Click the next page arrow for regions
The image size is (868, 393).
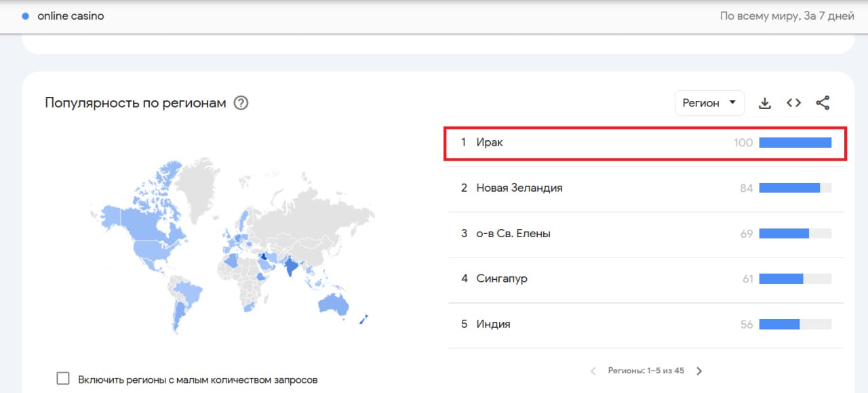point(699,371)
